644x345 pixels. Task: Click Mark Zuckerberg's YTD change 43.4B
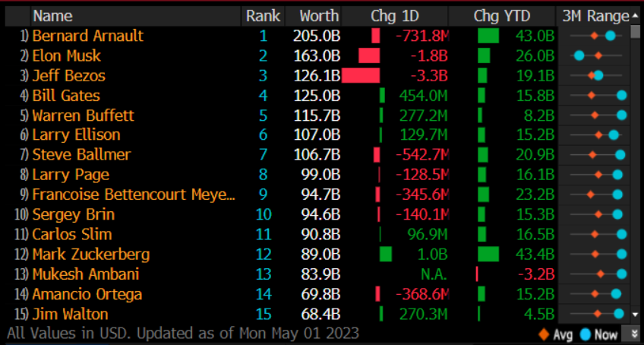[x=535, y=254]
